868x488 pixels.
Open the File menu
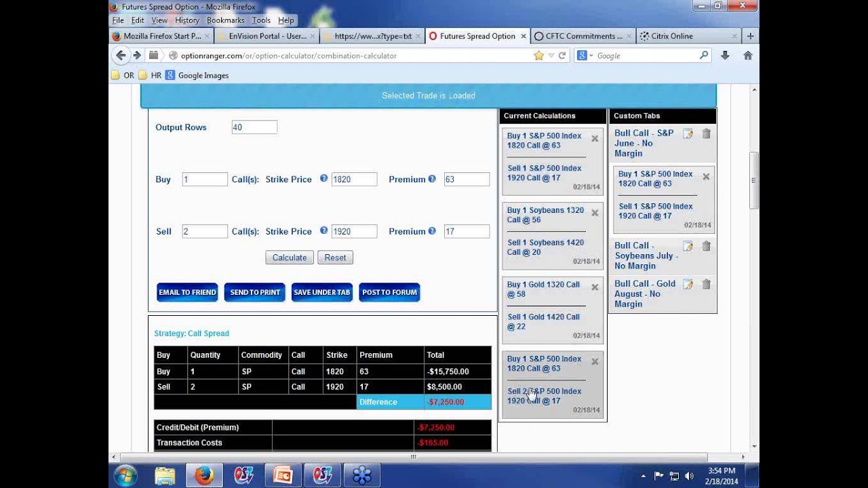coord(118,20)
